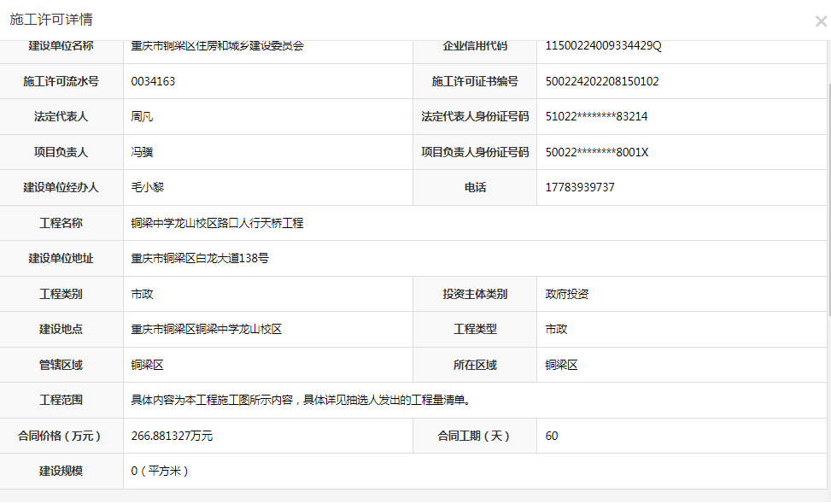831x504 pixels.
Task: Click address 重庆市铜梁区白龙大道138号
Action: 200,258
